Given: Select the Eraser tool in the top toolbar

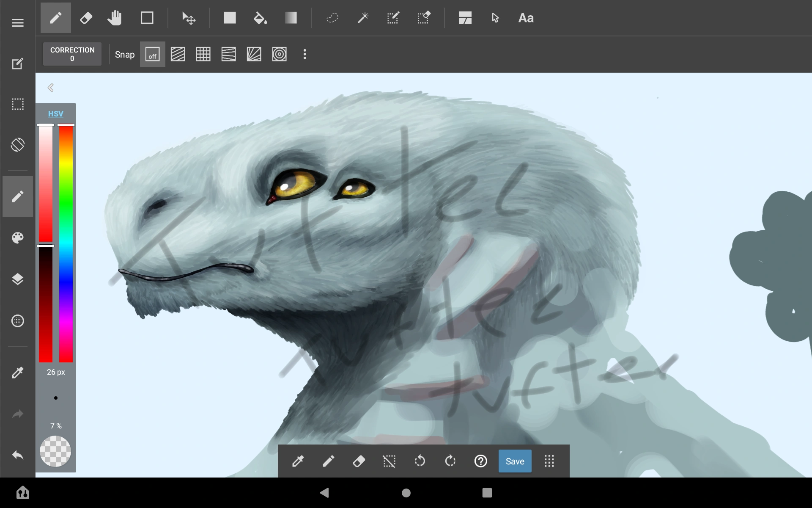Looking at the screenshot, I should [x=86, y=18].
